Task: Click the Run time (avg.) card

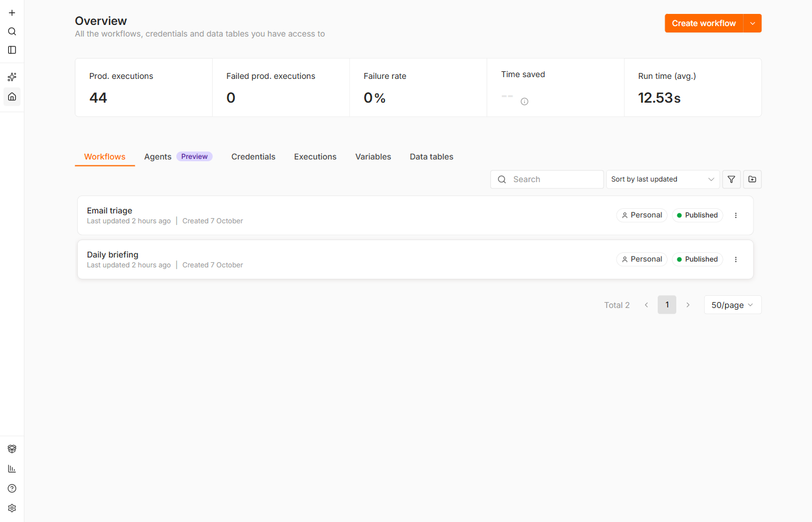Action: (x=693, y=88)
